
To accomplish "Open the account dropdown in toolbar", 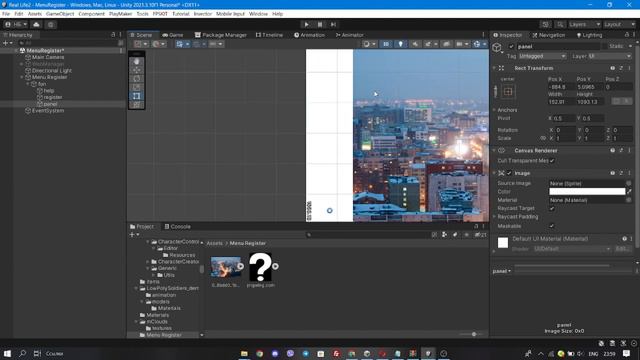I will (16, 24).
